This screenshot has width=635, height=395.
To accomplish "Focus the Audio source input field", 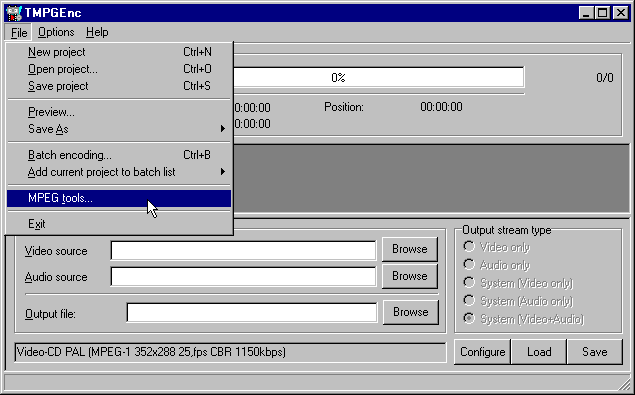I will [x=243, y=277].
